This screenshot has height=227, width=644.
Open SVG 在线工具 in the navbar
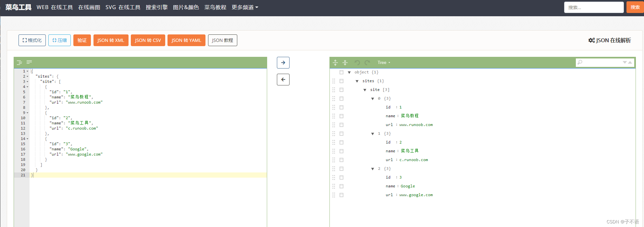click(x=123, y=7)
